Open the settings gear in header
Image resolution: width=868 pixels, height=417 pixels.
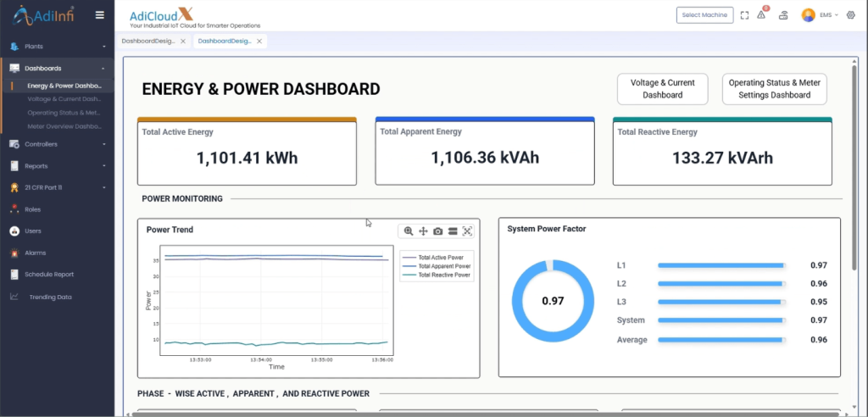click(851, 15)
